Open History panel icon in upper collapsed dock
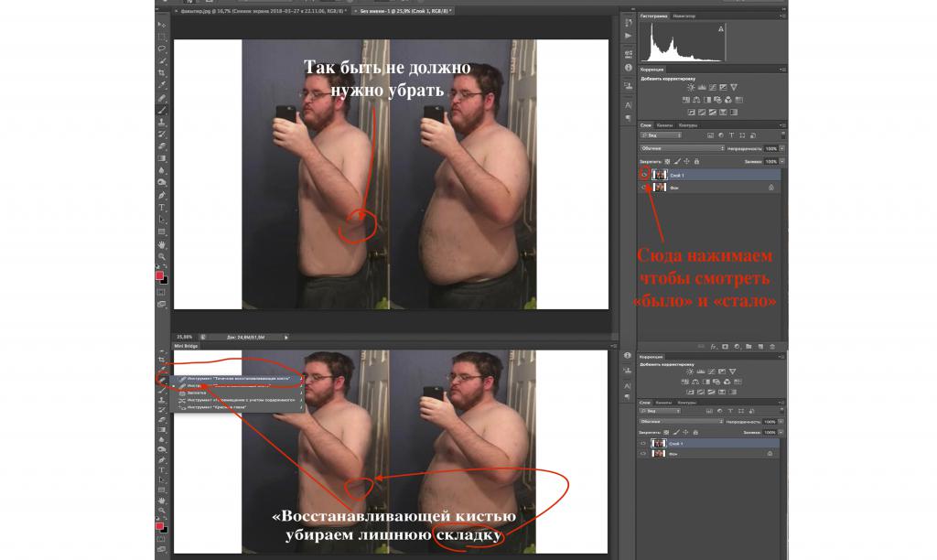 pyautogui.click(x=628, y=23)
